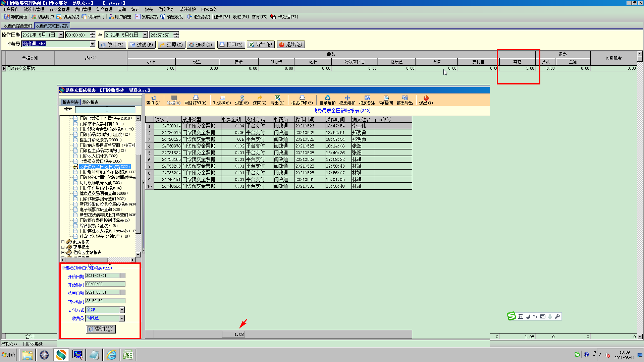Click the 网格打印 printer icon
The width and height of the screenshot is (644, 362).
point(196,98)
